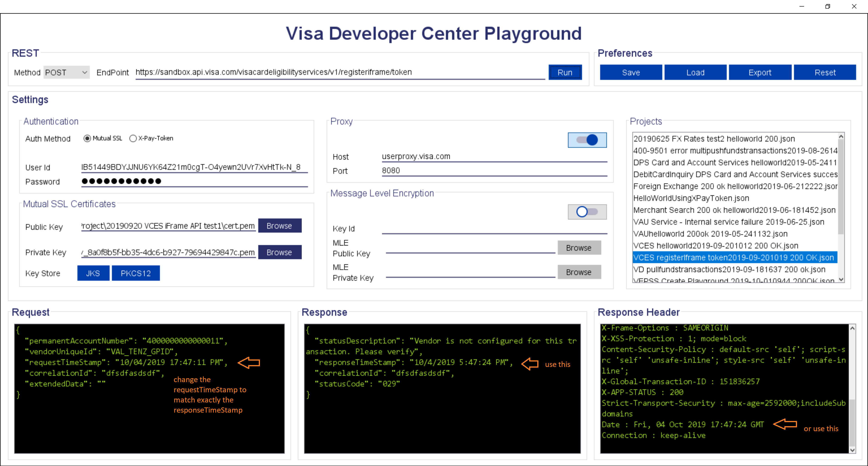Screen dimensions: 868x466
Task: Click the MLE Private Key path field
Action: (470, 272)
